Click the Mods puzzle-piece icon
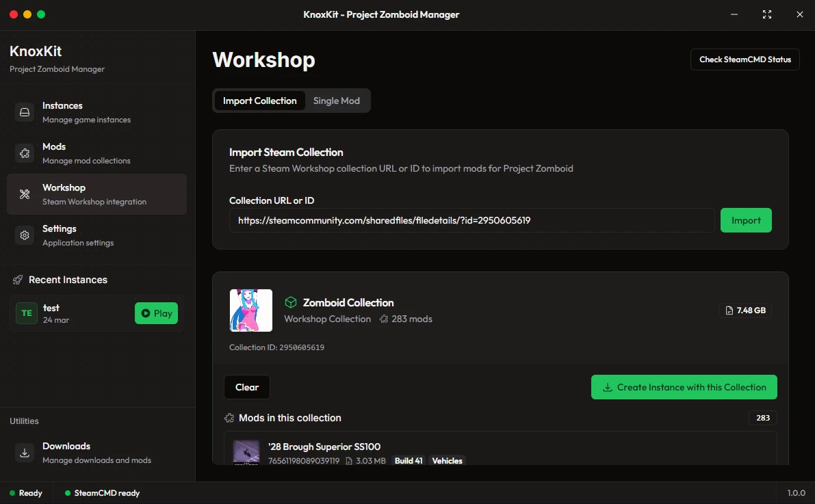The width and height of the screenshot is (815, 504). click(25, 153)
